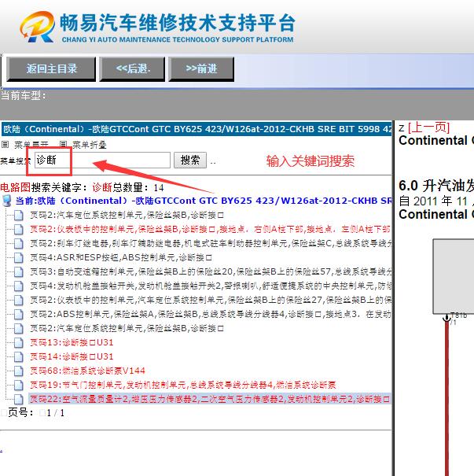Open result 页码2:仪表板中的控制单元,汽车定位系统控制单元
Screen dimensions: 474x476
(211, 300)
